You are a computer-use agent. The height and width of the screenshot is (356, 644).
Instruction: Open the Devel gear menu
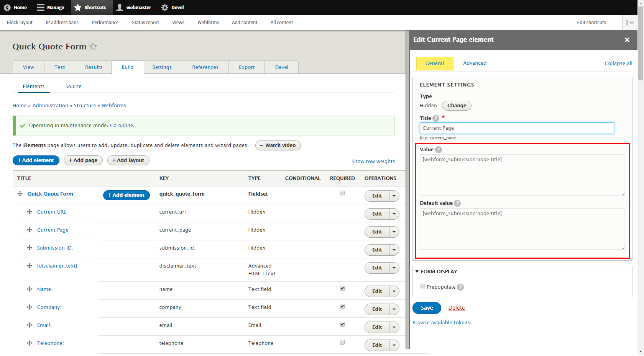[x=164, y=7]
